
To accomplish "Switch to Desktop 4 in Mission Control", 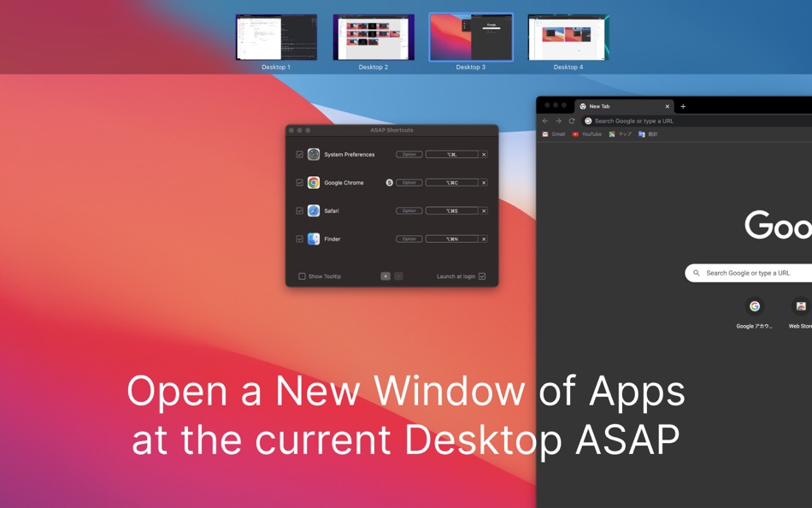I will pos(568,38).
